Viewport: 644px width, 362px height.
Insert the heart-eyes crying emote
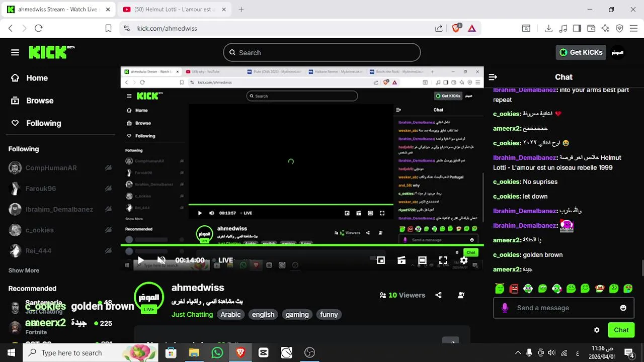(628, 289)
